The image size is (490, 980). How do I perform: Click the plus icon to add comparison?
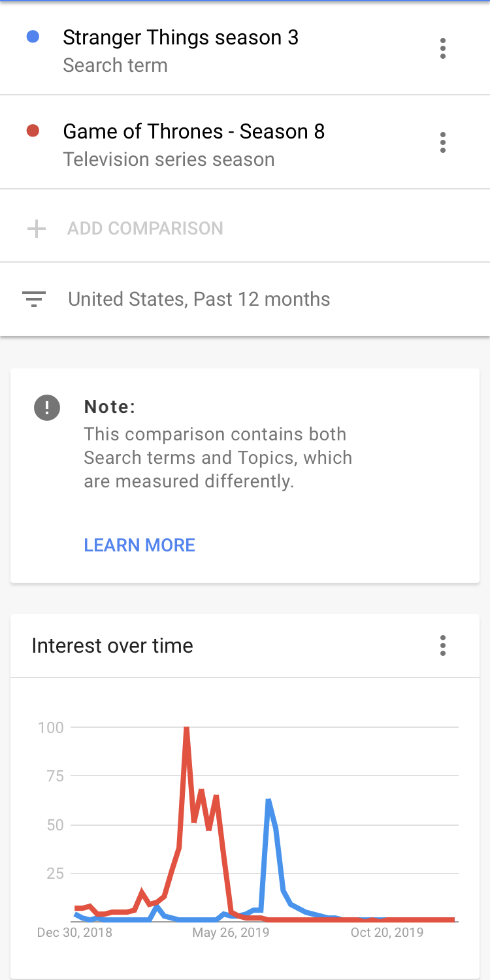point(37,229)
